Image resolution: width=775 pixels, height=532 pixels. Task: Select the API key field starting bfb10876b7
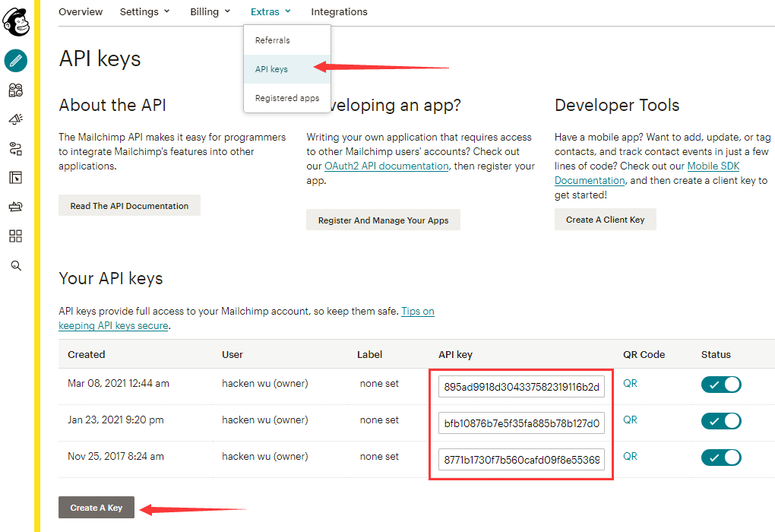[x=521, y=423]
